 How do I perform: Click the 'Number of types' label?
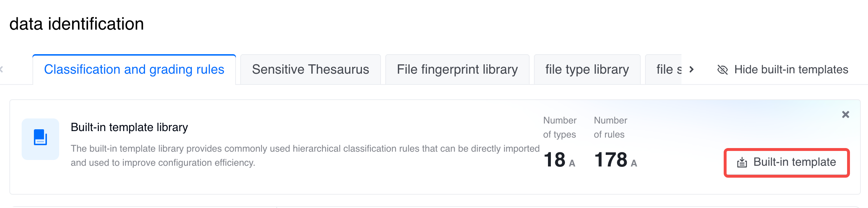[560, 127]
